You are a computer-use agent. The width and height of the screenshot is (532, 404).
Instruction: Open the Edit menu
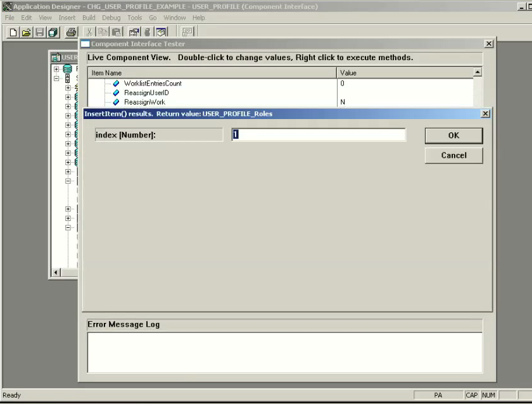click(26, 18)
